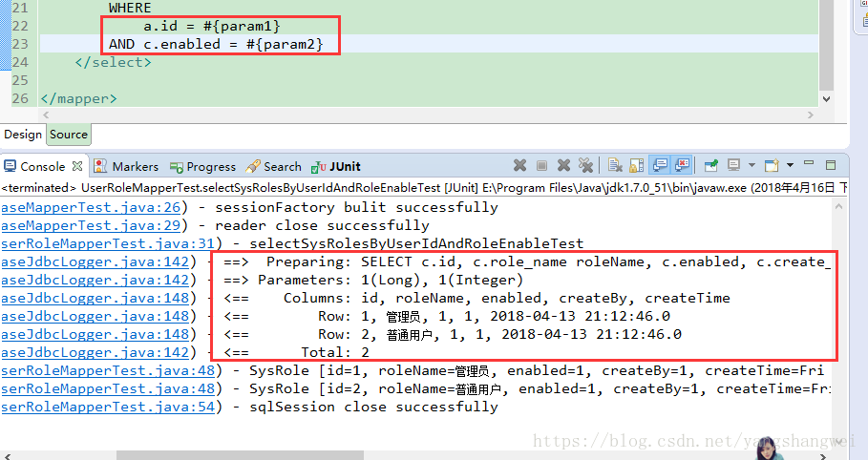Click the Terminate square button in console
Viewport: 868px width, 460px height.
542,166
